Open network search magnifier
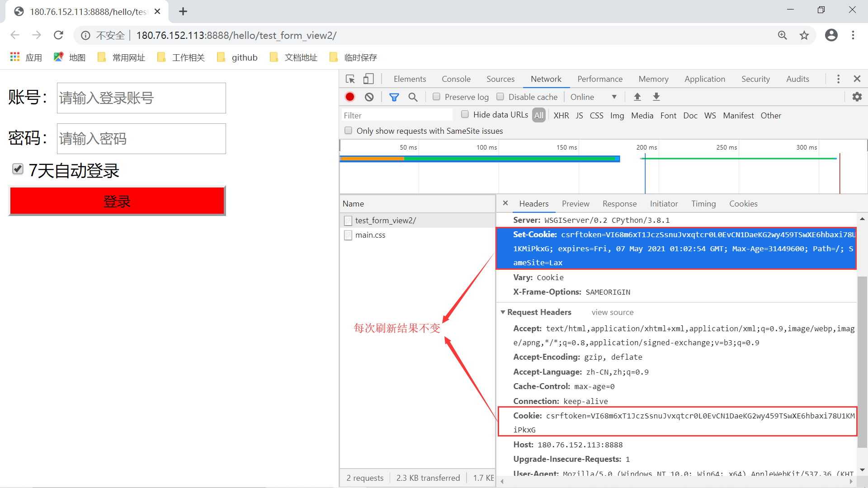The height and width of the screenshot is (488, 868). [x=413, y=97]
